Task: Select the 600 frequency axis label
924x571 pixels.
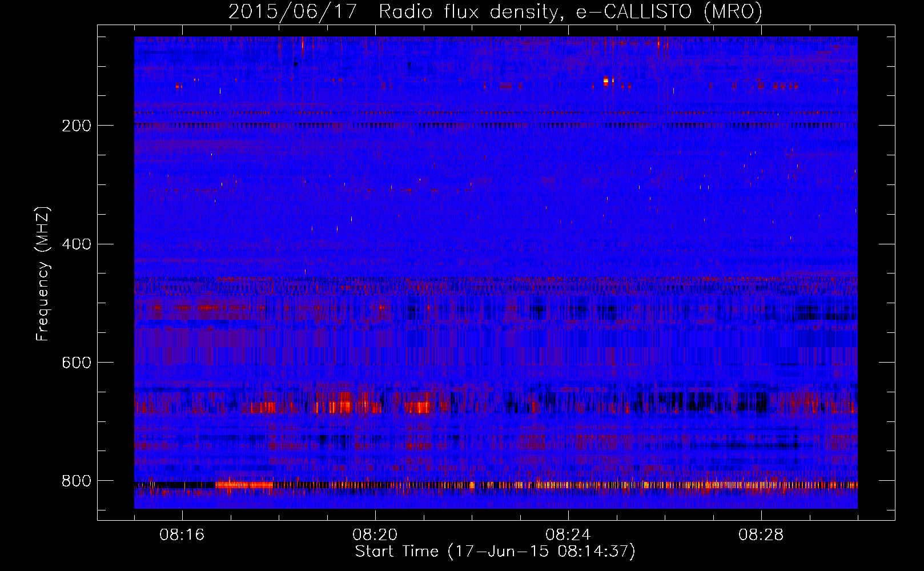Action: 76,363
